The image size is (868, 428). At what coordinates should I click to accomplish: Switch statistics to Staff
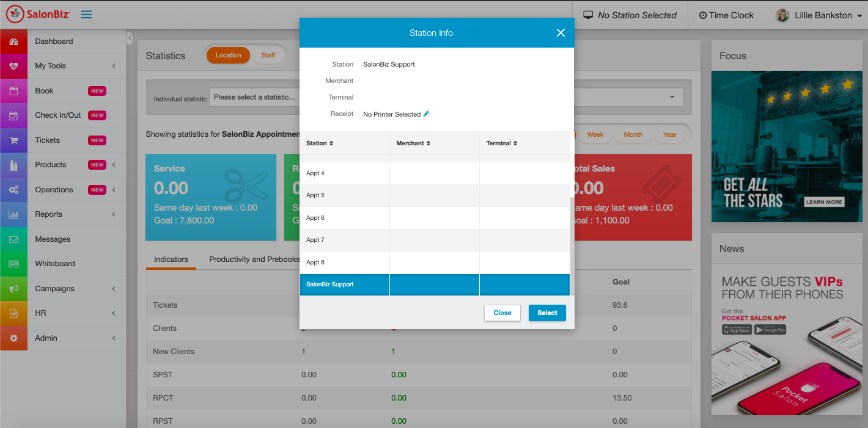268,55
